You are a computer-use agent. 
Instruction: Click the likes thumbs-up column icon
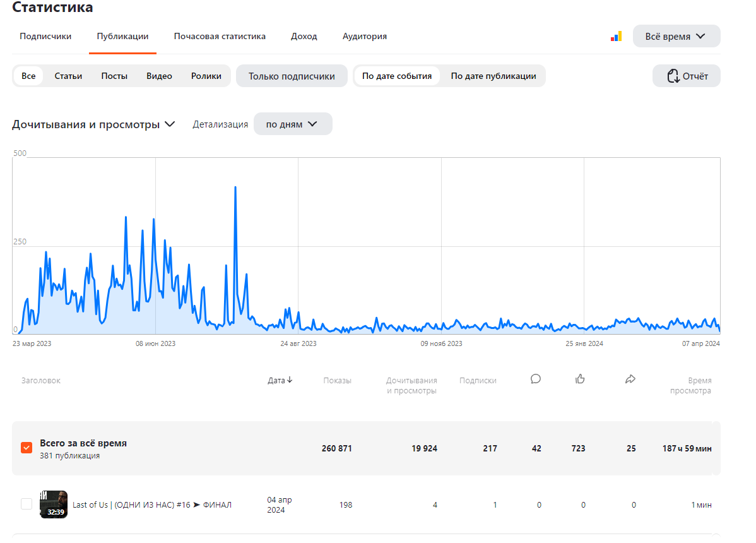tap(580, 379)
